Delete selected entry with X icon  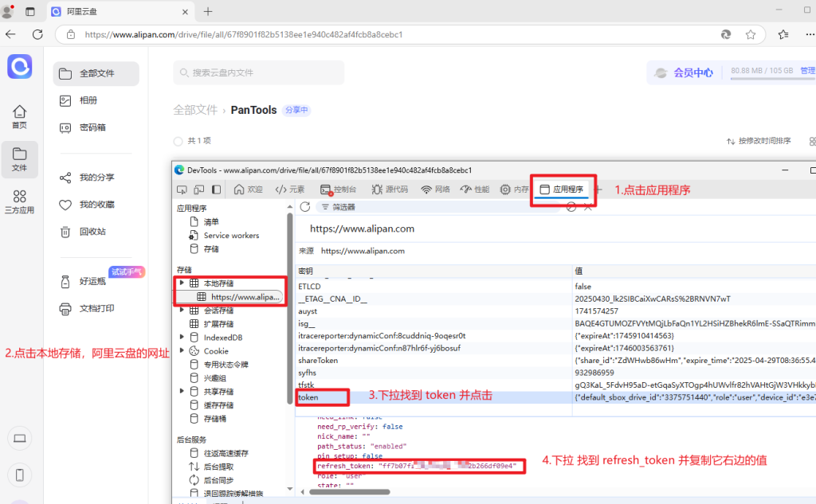(x=588, y=207)
